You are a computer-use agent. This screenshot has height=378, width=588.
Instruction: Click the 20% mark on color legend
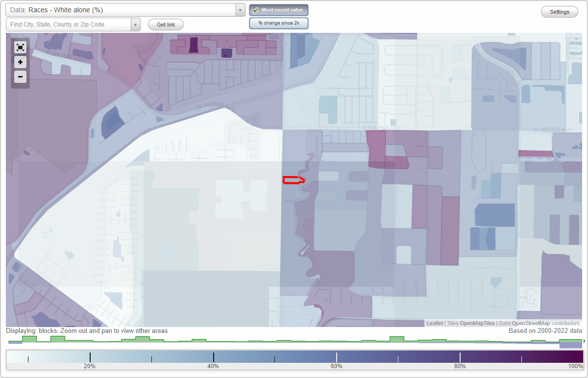pyautogui.click(x=90, y=366)
